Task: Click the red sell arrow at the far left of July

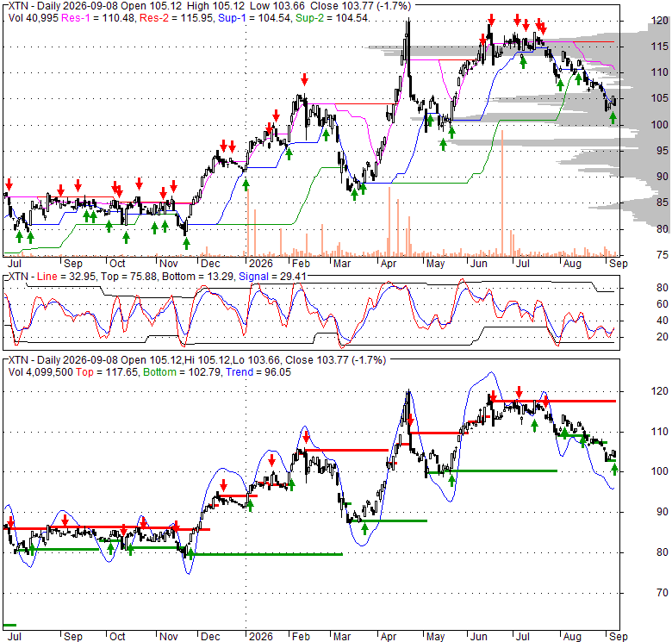Action: pyautogui.click(x=9, y=184)
